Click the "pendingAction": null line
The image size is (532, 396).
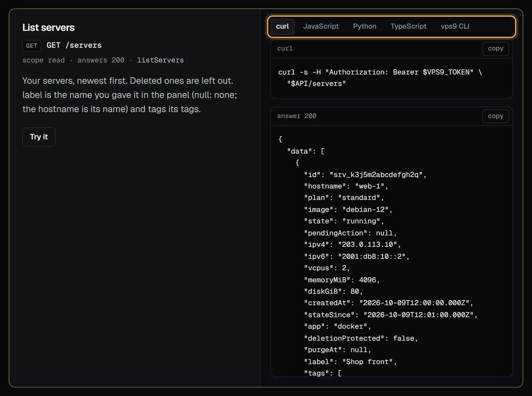[350, 233]
